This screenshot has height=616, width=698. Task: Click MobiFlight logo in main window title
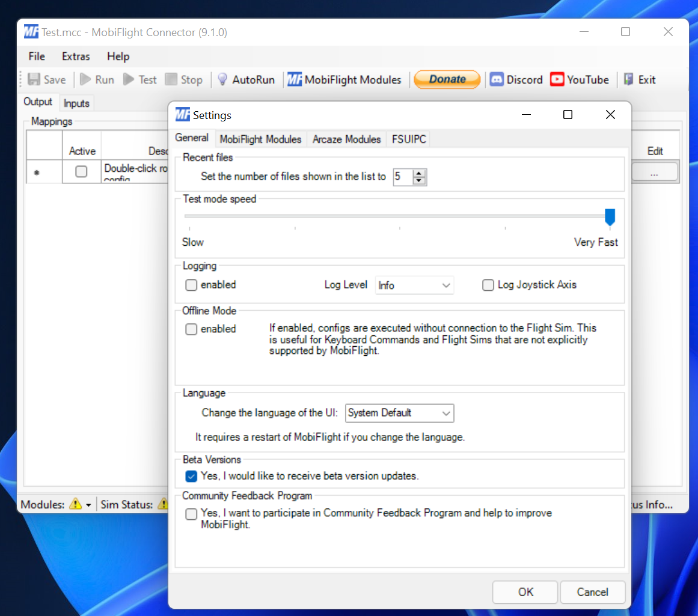pyautogui.click(x=31, y=32)
